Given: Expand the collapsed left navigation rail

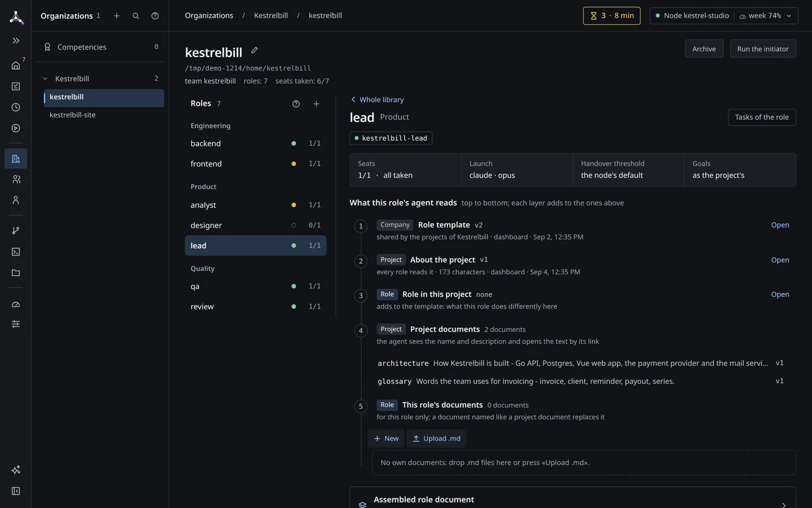Looking at the screenshot, I should coord(16,41).
